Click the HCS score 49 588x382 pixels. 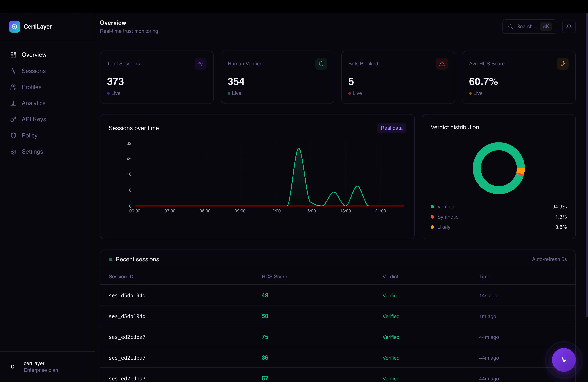tap(265, 295)
